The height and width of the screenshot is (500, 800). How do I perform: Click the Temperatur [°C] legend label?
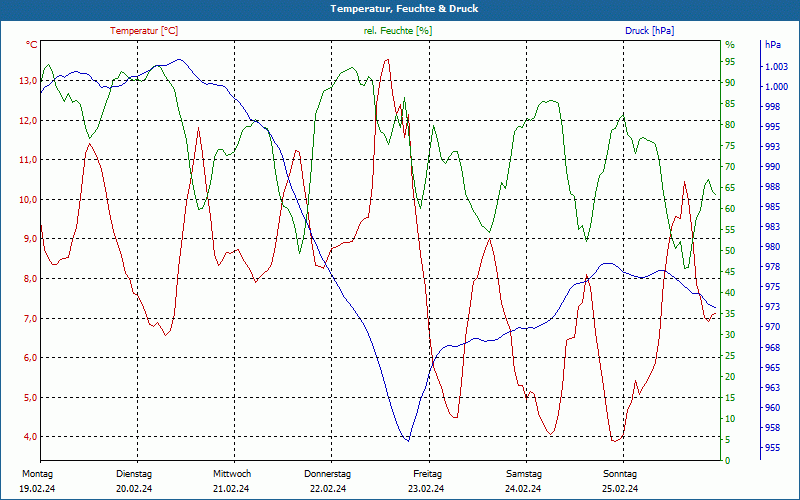point(144,31)
